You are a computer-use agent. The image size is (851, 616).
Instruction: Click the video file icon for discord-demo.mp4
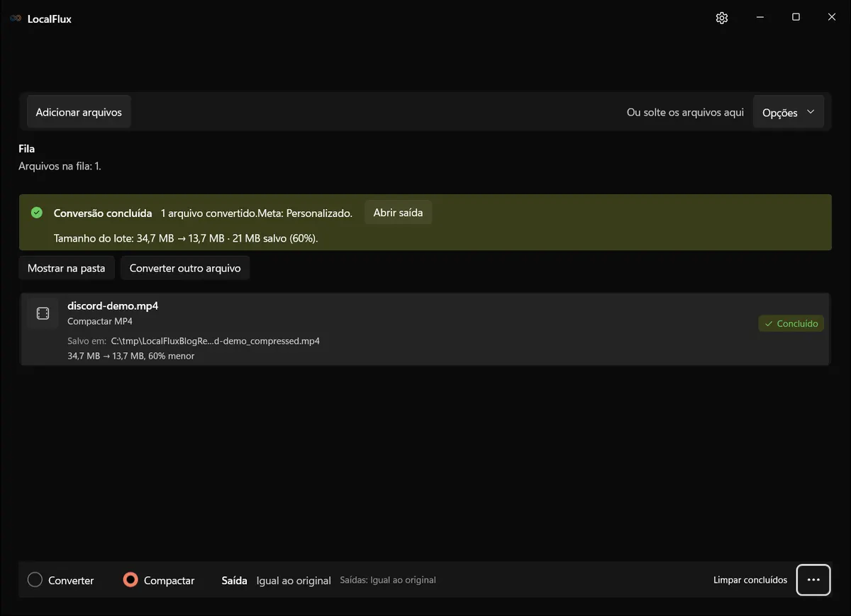pos(43,313)
